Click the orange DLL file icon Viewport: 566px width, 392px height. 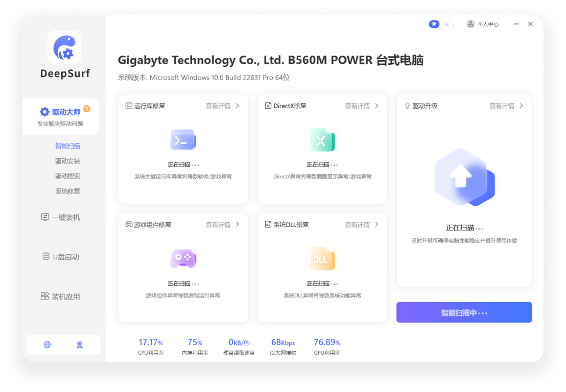pyautogui.click(x=322, y=259)
